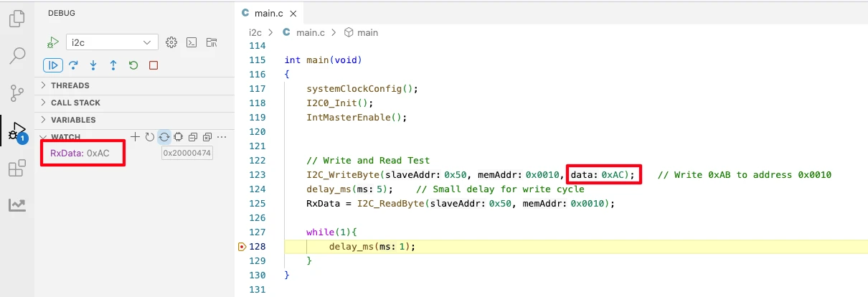The height and width of the screenshot is (297, 868).
Task: Click the Step Into debug button
Action: 93,65
